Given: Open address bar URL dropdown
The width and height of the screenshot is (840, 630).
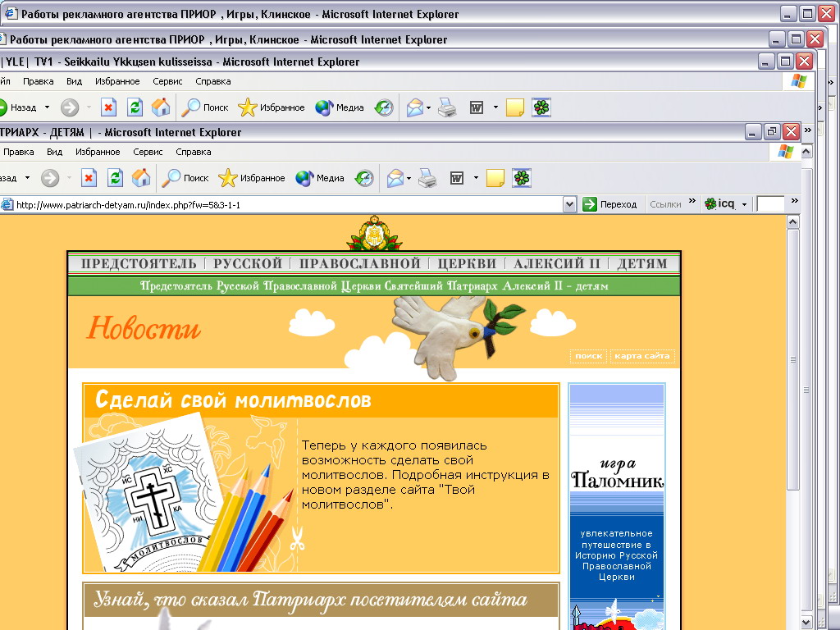Looking at the screenshot, I should pyautogui.click(x=569, y=204).
